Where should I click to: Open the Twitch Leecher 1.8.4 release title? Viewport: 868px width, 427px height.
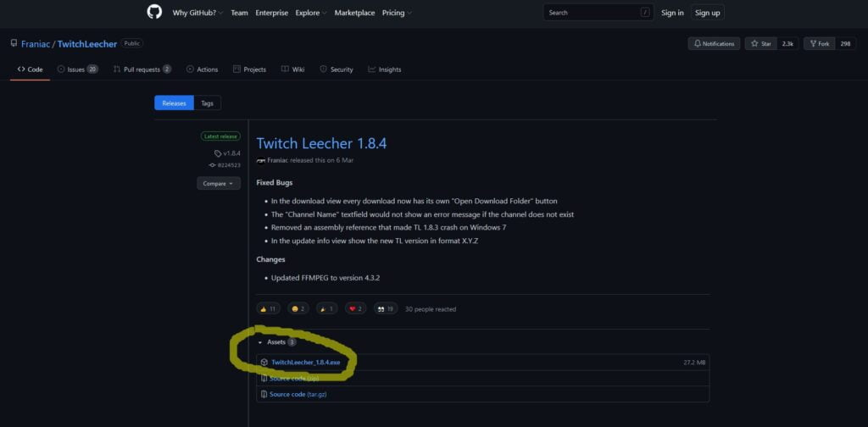click(x=321, y=144)
